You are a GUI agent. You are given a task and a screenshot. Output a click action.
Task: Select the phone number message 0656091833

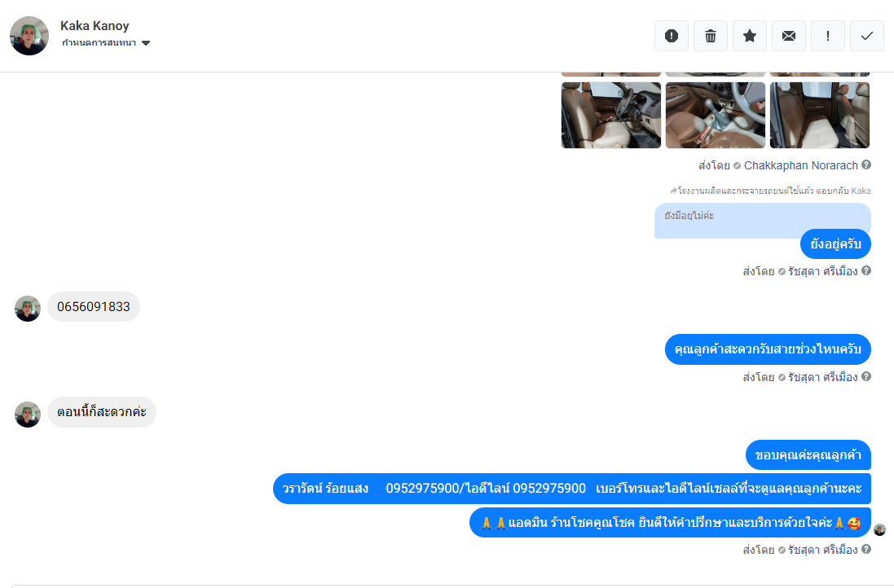click(x=94, y=306)
